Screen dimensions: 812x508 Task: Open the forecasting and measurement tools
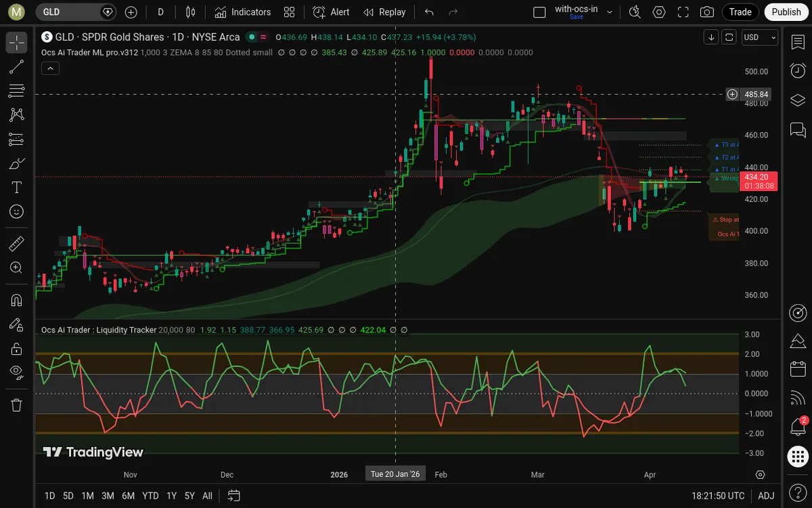click(x=17, y=140)
